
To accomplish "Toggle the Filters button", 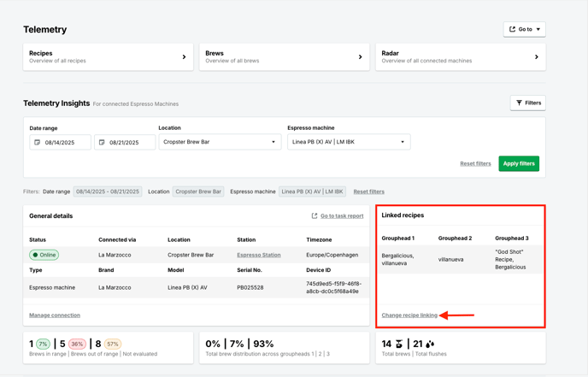I will pyautogui.click(x=528, y=103).
